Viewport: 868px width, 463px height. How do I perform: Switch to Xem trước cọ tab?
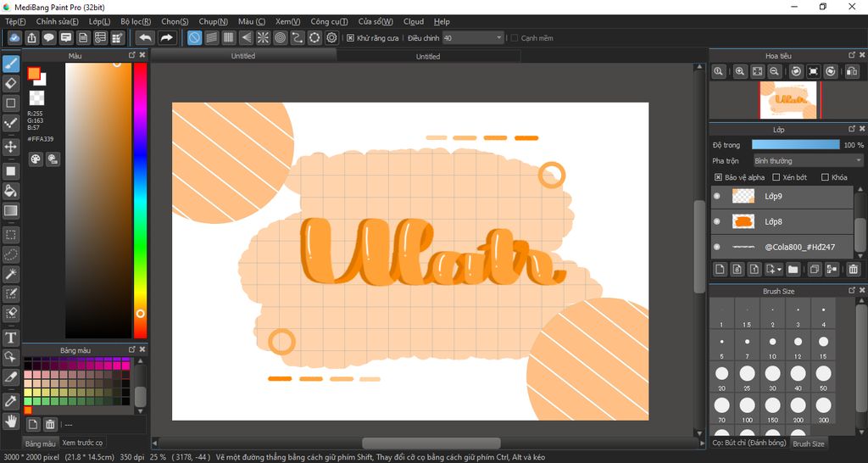click(x=82, y=443)
